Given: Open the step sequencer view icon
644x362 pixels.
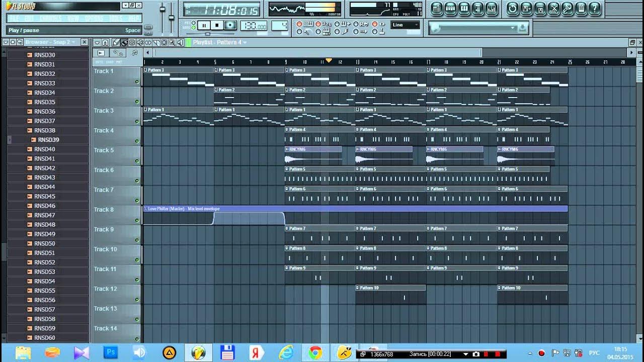Looking at the screenshot, I should [x=450, y=9].
